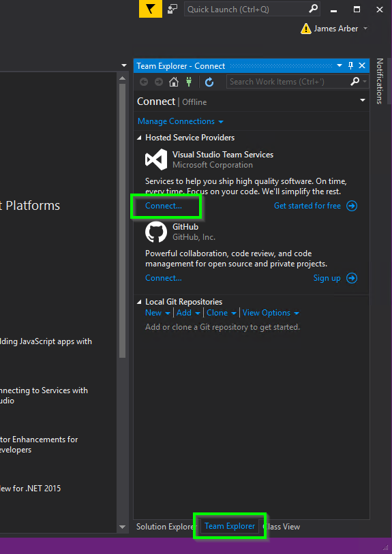Open the New repository dropdown
The image size is (392, 554).
[157, 313]
